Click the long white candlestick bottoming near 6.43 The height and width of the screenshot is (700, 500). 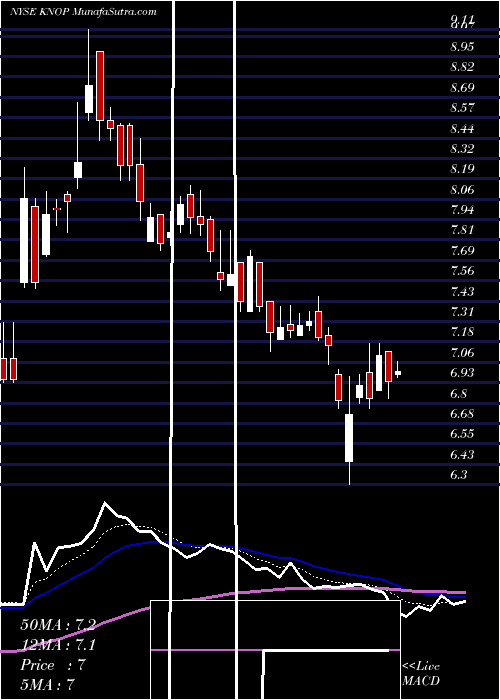349,438
